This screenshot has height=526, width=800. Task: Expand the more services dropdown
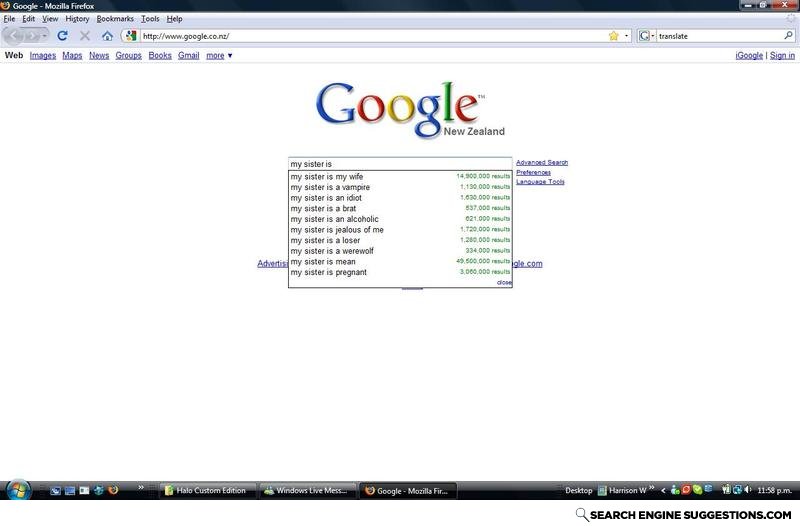[219, 55]
